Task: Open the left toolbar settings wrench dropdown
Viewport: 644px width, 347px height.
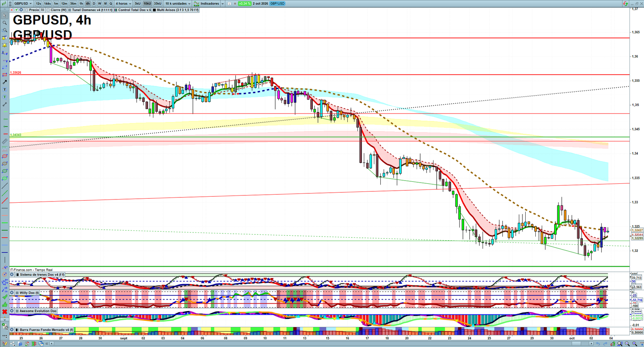Action: [4, 327]
